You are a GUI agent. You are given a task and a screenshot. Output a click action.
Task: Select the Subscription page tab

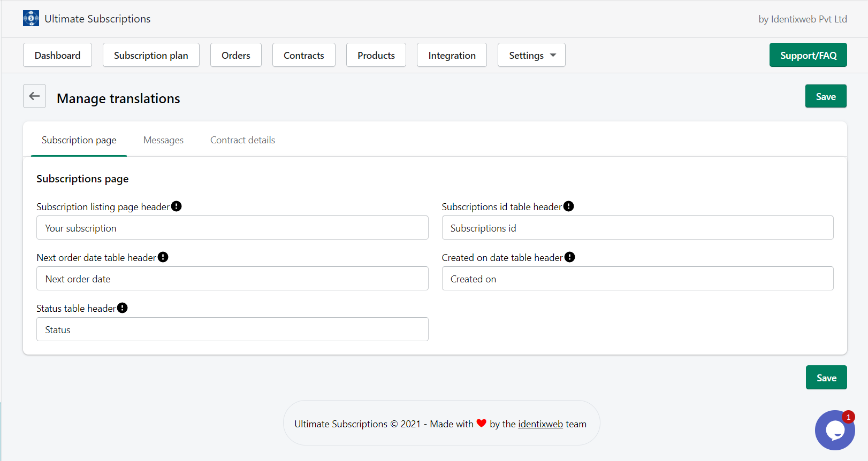coord(79,140)
